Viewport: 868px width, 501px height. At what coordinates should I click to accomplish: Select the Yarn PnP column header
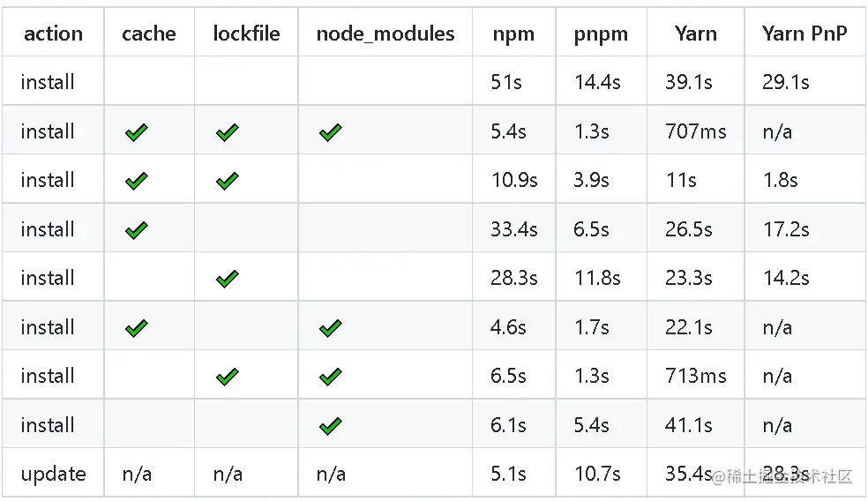tap(804, 34)
